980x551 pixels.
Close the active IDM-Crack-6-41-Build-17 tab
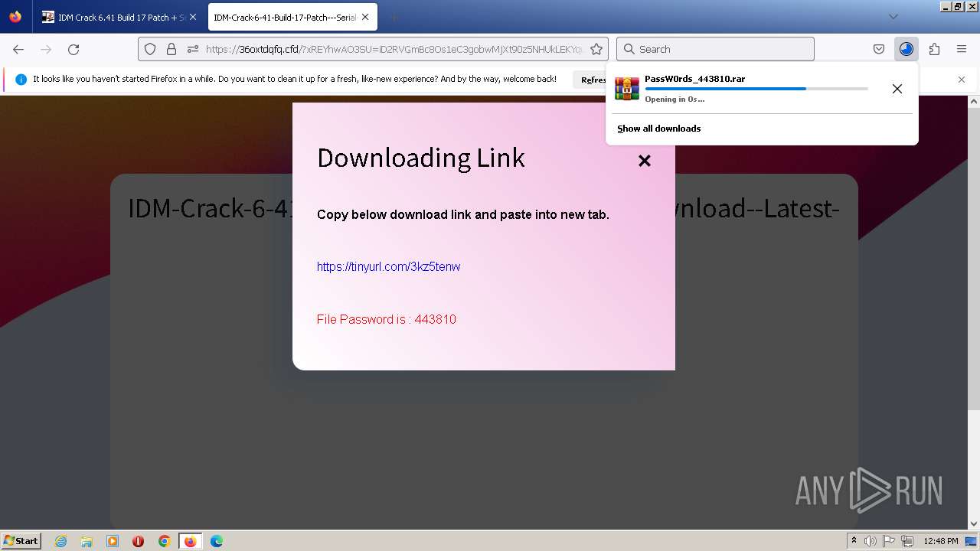(x=365, y=17)
